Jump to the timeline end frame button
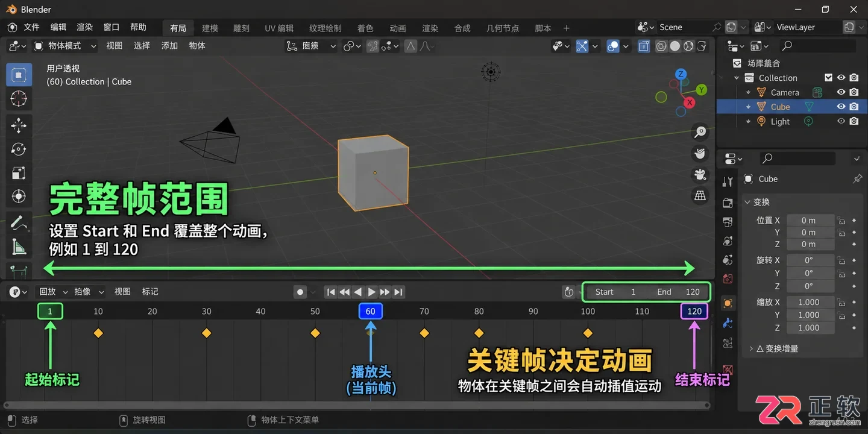 coord(398,292)
